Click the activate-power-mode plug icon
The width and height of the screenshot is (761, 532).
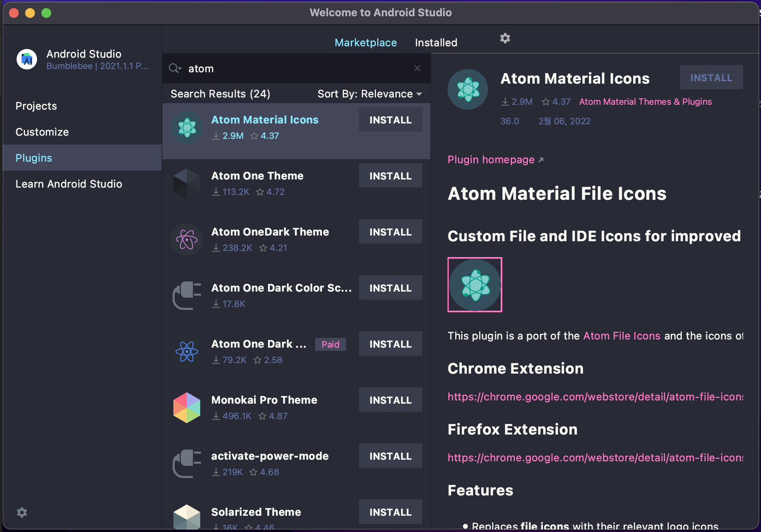click(187, 464)
